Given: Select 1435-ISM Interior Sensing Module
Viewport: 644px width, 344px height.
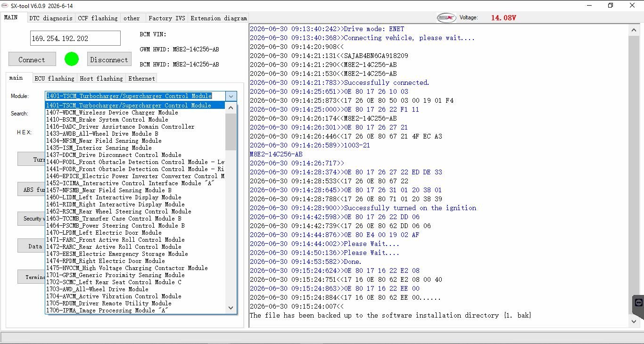Looking at the screenshot, I should coord(135,148).
